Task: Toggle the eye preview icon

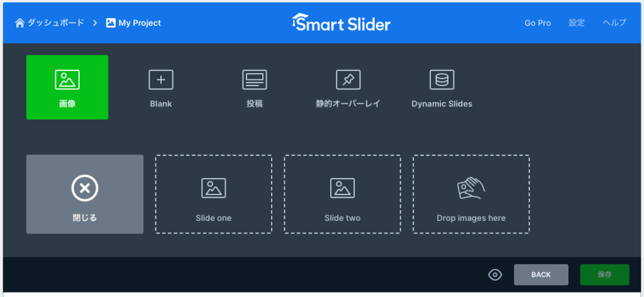Action: pyautogui.click(x=495, y=274)
